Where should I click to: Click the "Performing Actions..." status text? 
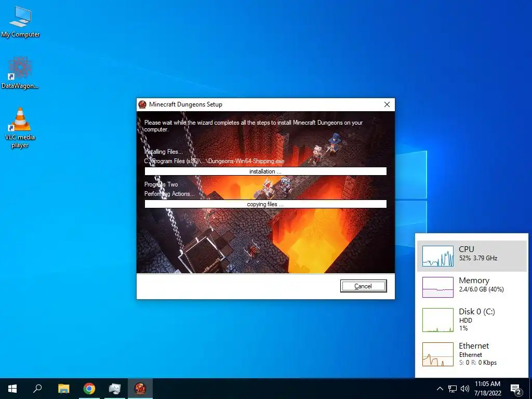click(170, 194)
